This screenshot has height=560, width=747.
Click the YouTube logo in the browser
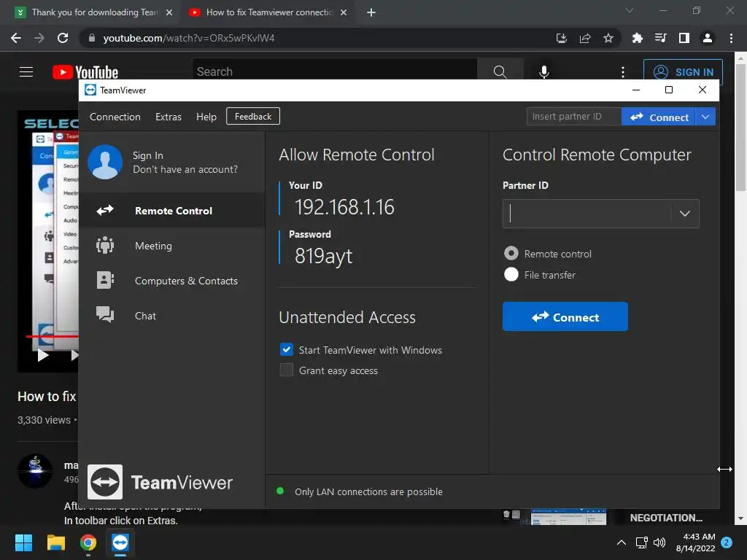click(85, 72)
